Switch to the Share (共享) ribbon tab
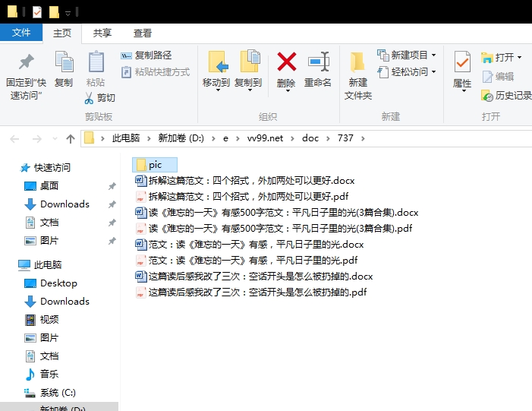Viewport: 532px width, 411px height. pos(102,33)
